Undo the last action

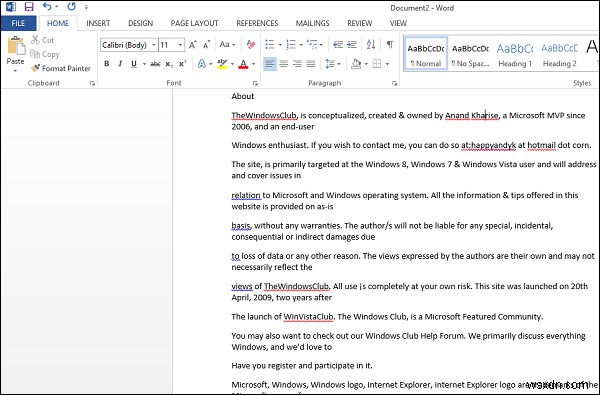click(x=47, y=7)
